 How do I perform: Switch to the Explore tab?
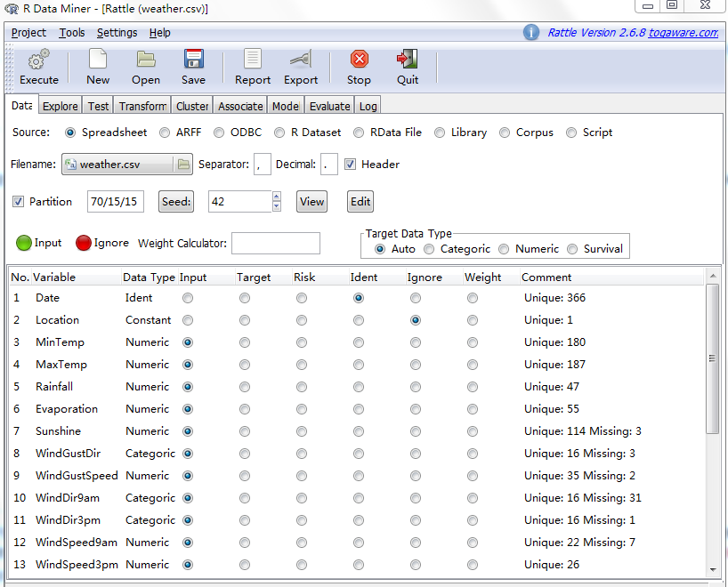coord(61,106)
